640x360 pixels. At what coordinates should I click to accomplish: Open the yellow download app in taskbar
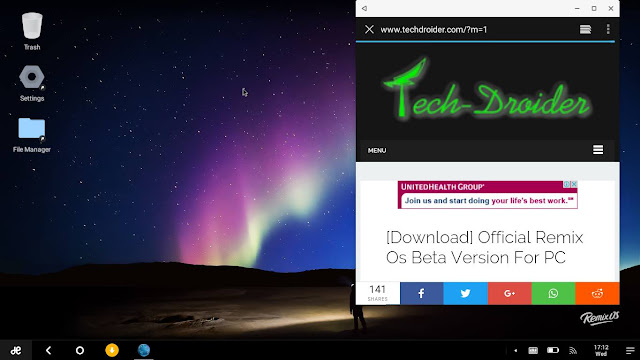coord(112,350)
